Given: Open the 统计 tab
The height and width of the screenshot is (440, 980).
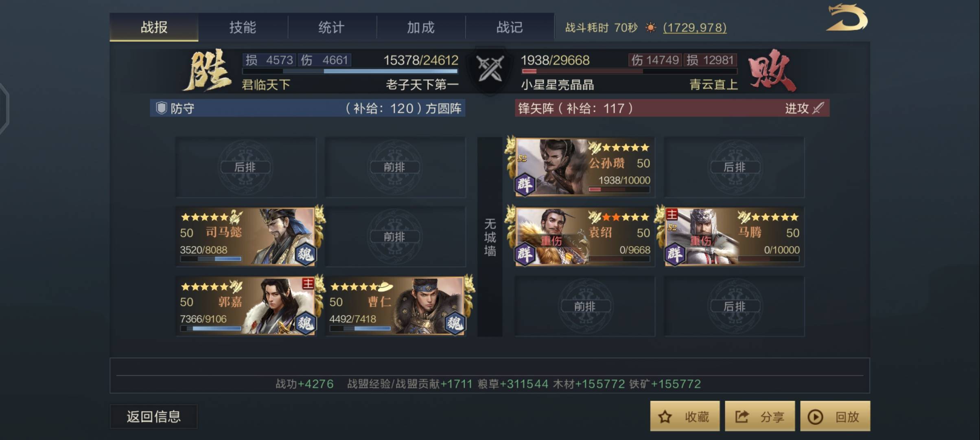Looking at the screenshot, I should tap(331, 27).
